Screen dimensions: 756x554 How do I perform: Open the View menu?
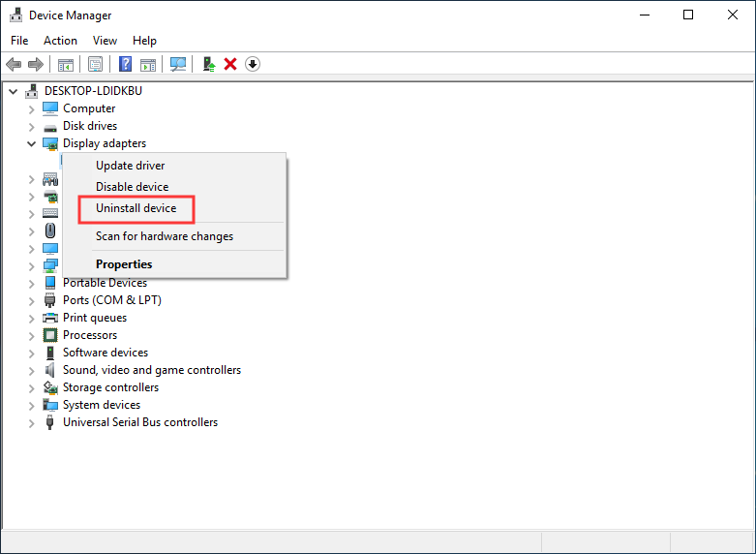tap(105, 41)
